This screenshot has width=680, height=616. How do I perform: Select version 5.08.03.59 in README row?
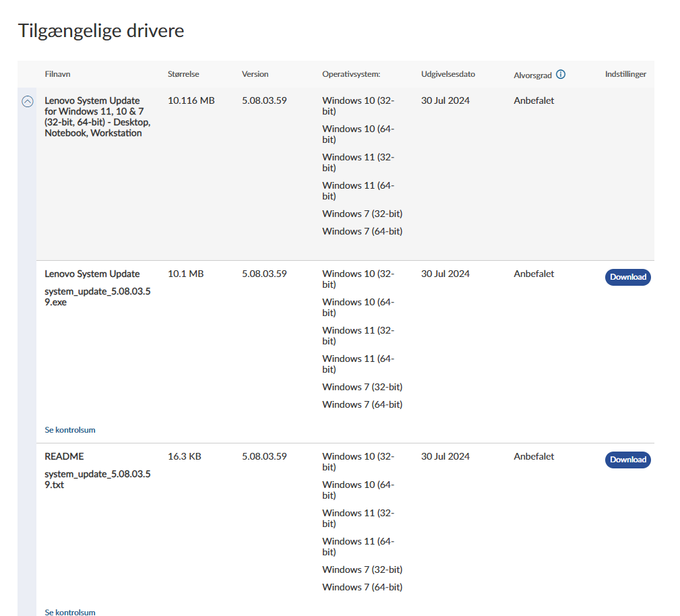click(264, 456)
